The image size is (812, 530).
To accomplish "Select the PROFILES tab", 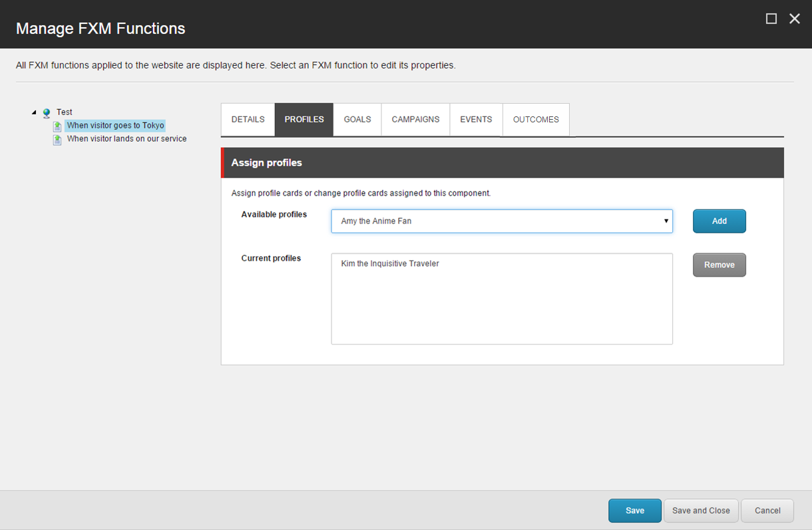I will point(304,119).
